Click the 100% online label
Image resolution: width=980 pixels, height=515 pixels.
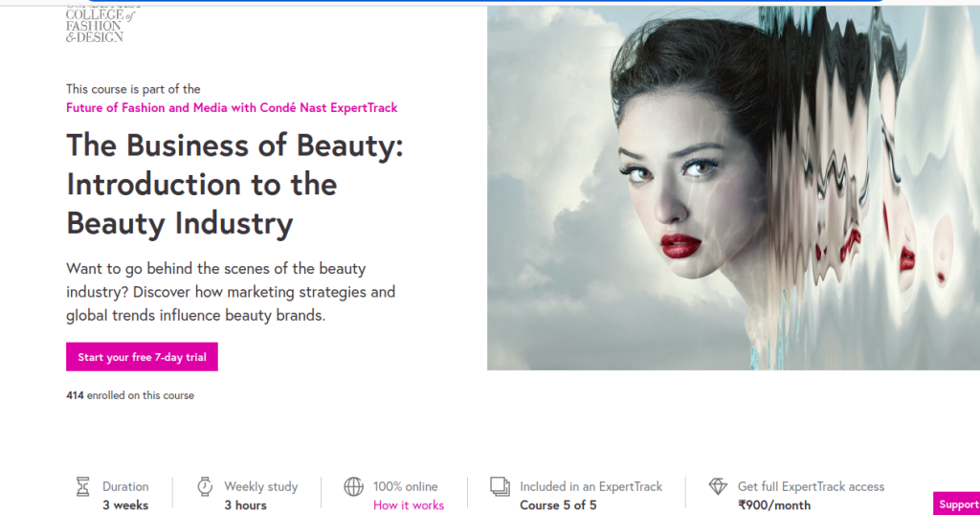[405, 486]
